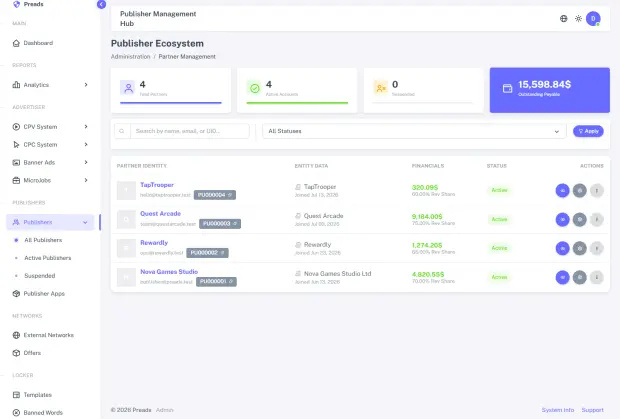
Task: Click the search magnifier icon
Action: click(122, 131)
